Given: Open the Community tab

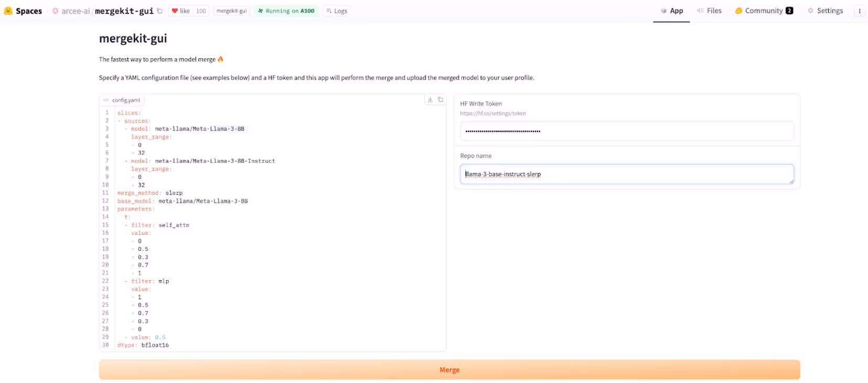Looking at the screenshot, I should click(764, 10).
